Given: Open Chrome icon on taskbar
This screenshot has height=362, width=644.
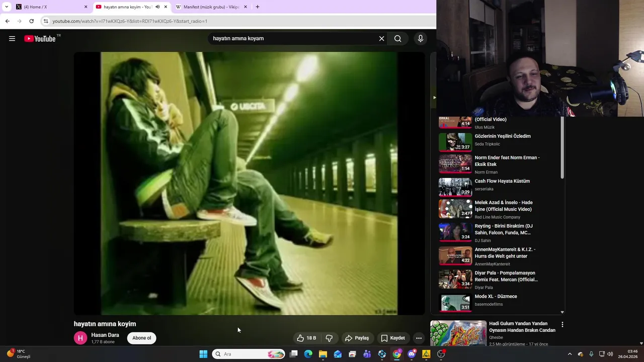Looking at the screenshot, I should (x=397, y=354).
